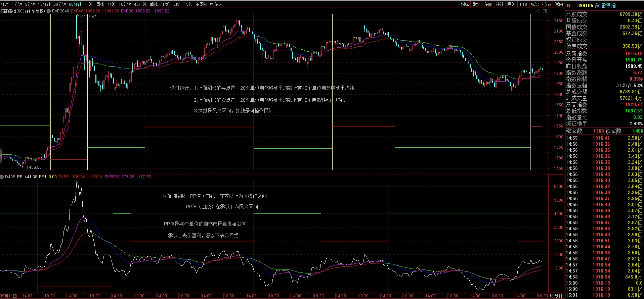The width and height of the screenshot is (644, 299).
Task: Select the 5秒 period tab
Action: tap(176, 4)
